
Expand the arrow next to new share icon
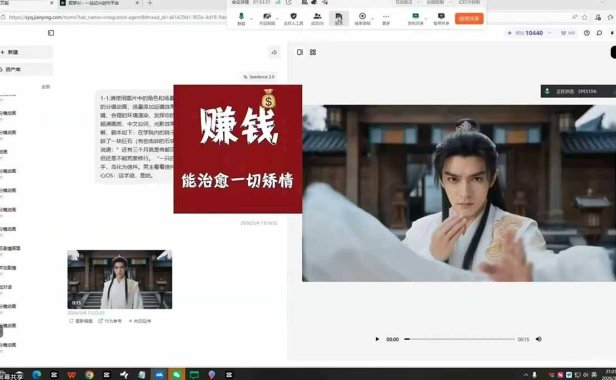click(x=426, y=18)
